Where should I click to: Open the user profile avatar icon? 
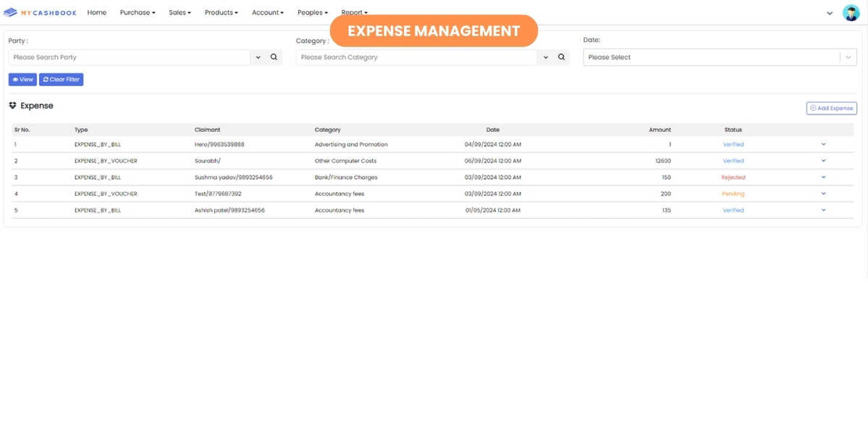point(851,12)
